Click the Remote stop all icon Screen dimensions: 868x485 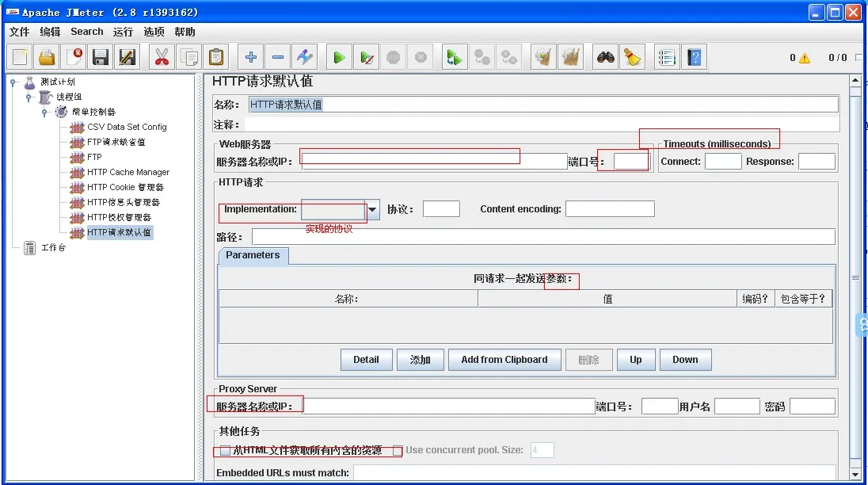tap(482, 57)
